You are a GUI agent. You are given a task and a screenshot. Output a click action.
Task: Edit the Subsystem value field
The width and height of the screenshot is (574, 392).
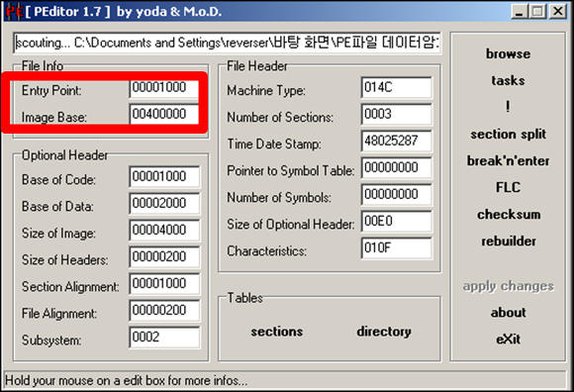pyautogui.click(x=164, y=338)
